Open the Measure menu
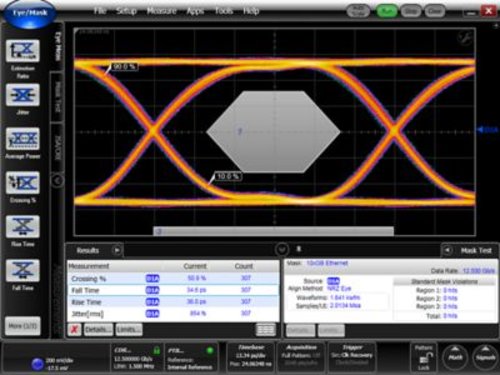This screenshot has width=500, height=375. pos(162,11)
